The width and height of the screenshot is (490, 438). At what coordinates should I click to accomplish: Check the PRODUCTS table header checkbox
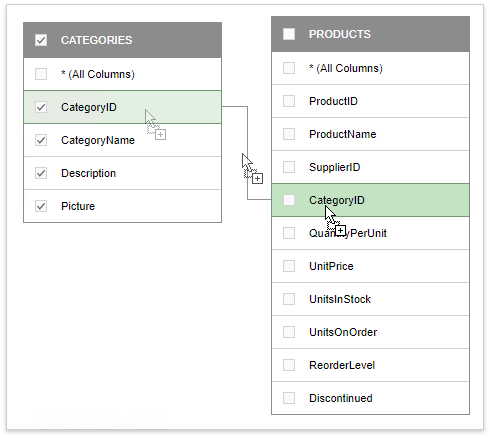pos(289,34)
